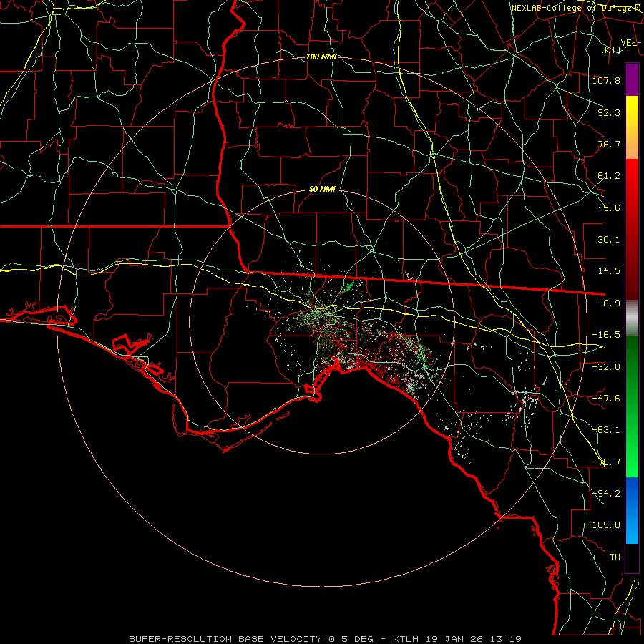The image size is (644, 644).
Task: Click the 61.2 velocity scale value
Action: coord(609,176)
